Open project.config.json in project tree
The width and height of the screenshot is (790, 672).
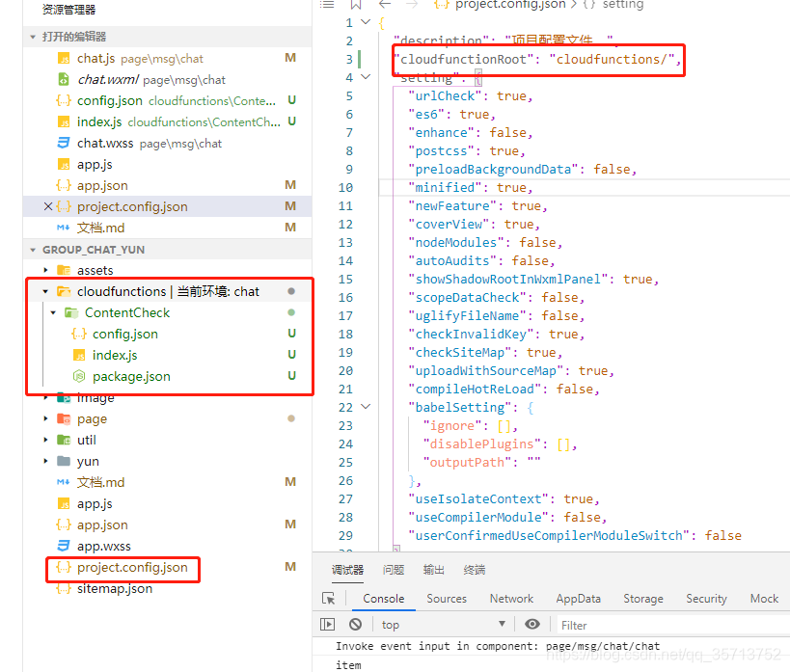tap(132, 567)
